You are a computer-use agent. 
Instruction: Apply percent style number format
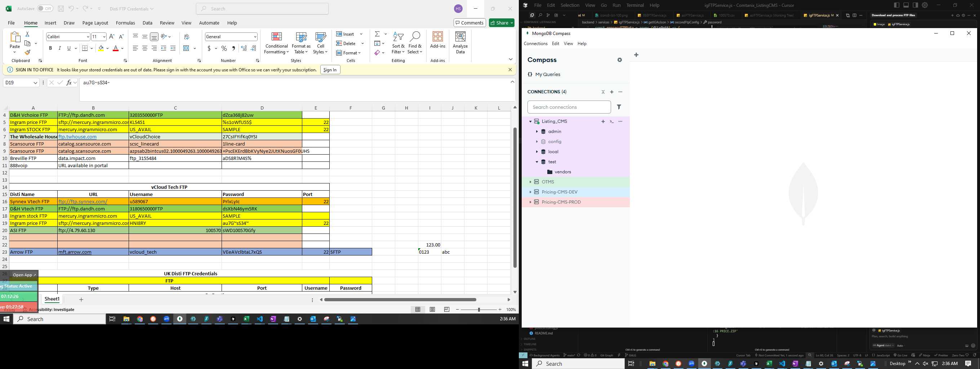[x=224, y=48]
